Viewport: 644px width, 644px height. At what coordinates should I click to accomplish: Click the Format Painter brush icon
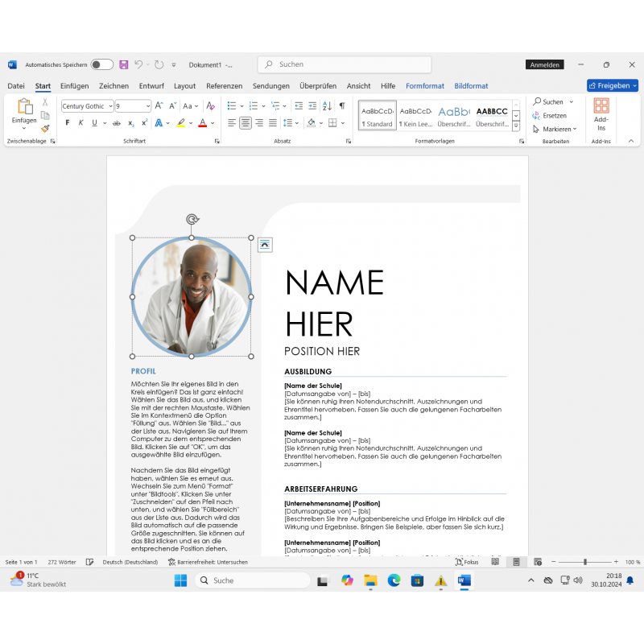coord(45,128)
